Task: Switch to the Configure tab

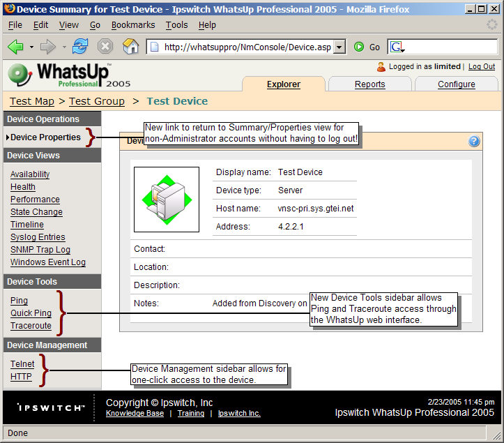Action: click(456, 84)
